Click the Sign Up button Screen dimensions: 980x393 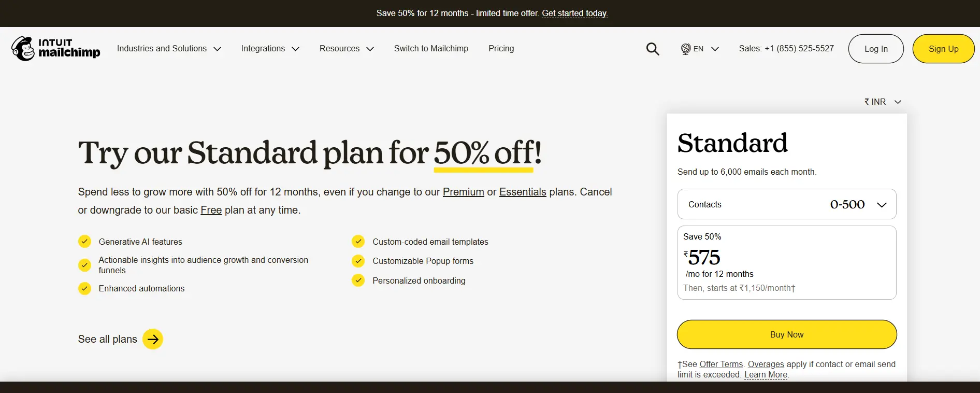(x=943, y=49)
